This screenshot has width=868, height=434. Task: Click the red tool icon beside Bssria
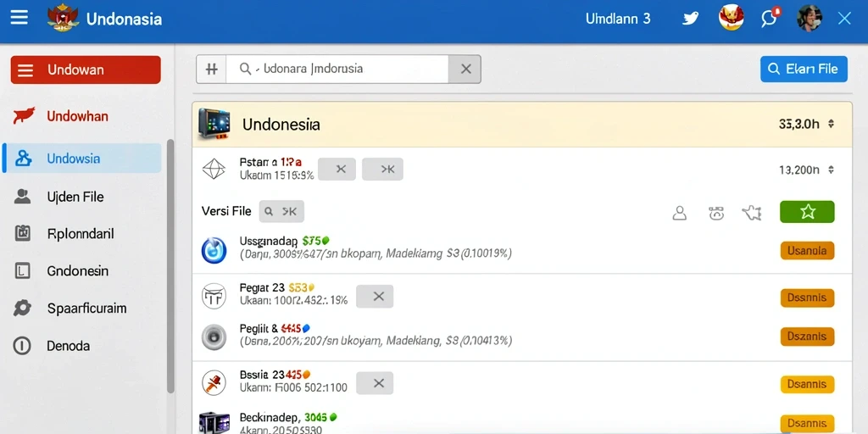(214, 382)
